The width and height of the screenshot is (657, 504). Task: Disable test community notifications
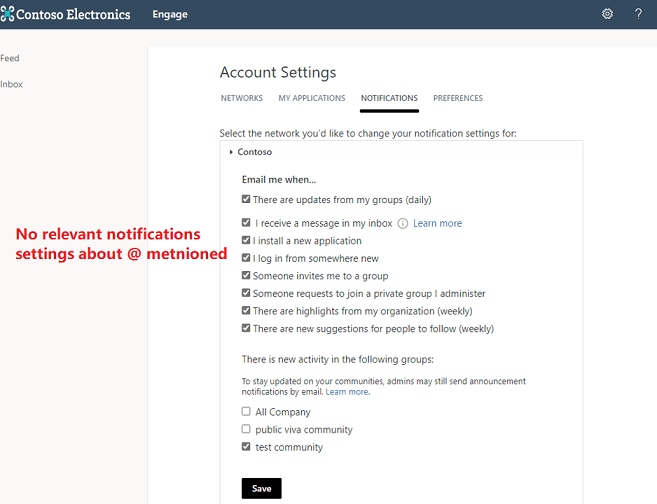click(246, 447)
